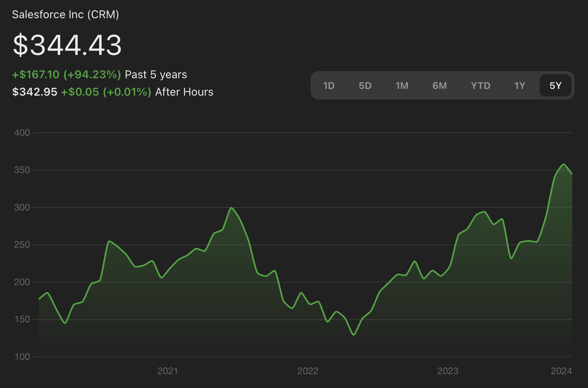The image size is (588, 388).
Task: Click the 300 y-axis label
Action: coord(22,207)
